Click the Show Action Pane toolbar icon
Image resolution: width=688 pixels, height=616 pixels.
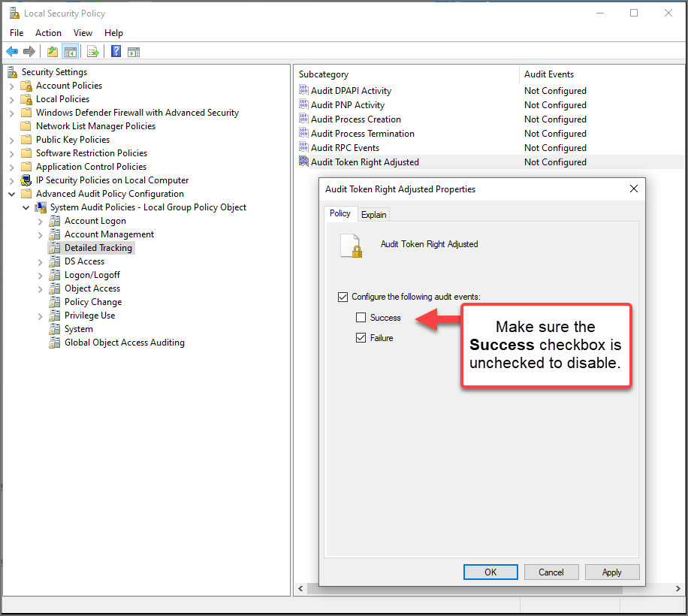coord(135,51)
